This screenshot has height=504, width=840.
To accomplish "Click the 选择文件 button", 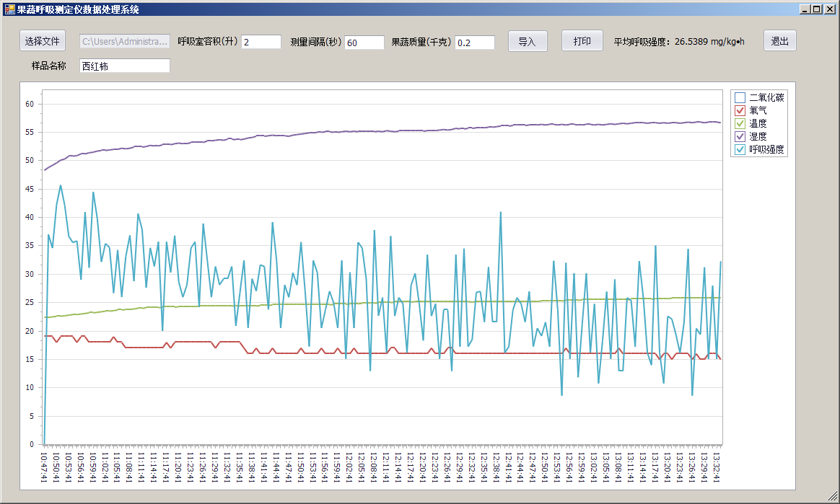I will (x=43, y=41).
